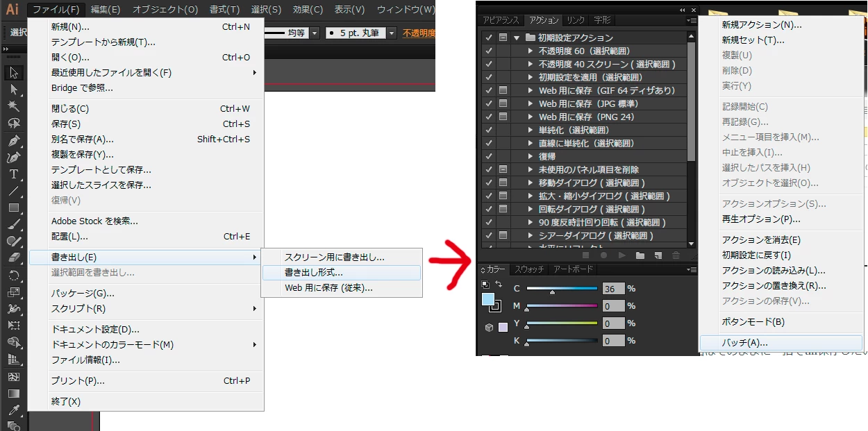Collapse the 初期設定アクション folder
Viewport: 868px width, 431px height.
[x=517, y=37]
